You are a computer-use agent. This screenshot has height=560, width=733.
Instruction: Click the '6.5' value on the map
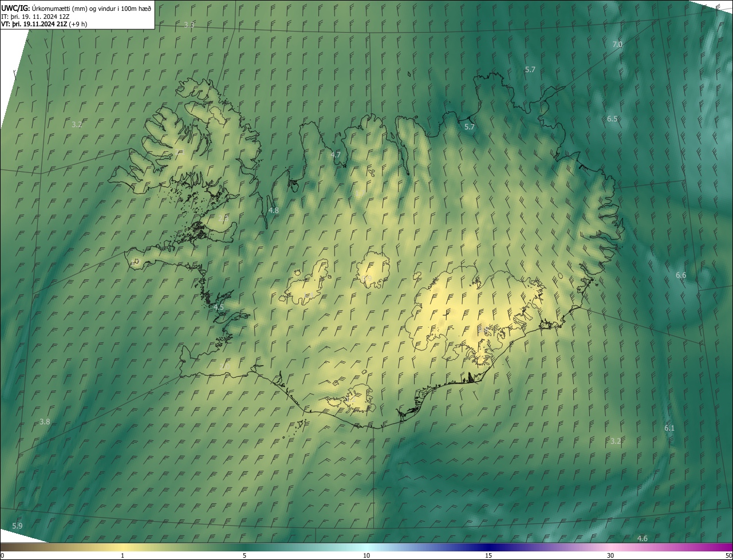tap(612, 119)
